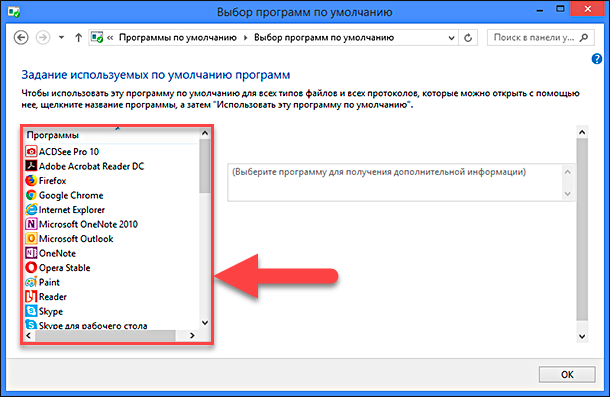Image resolution: width=610 pixels, height=397 pixels.
Task: Expand the address bar history dropdown
Action: [451, 38]
